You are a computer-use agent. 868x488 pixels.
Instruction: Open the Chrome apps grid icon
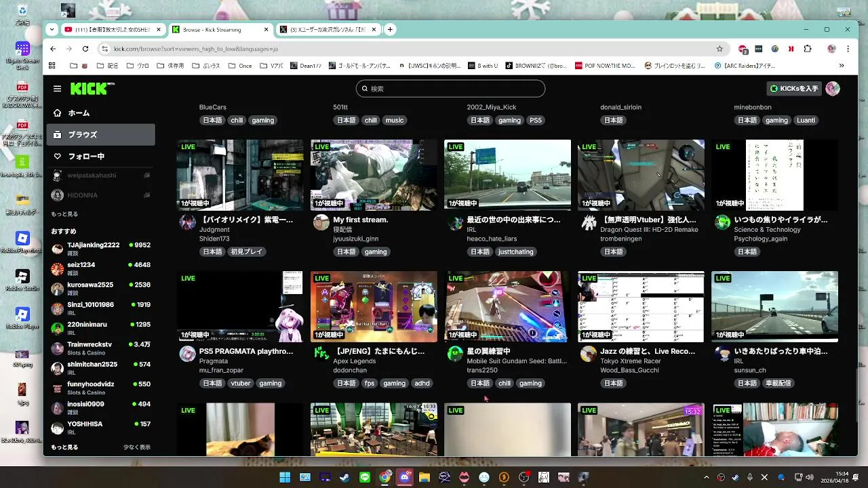tap(52, 66)
